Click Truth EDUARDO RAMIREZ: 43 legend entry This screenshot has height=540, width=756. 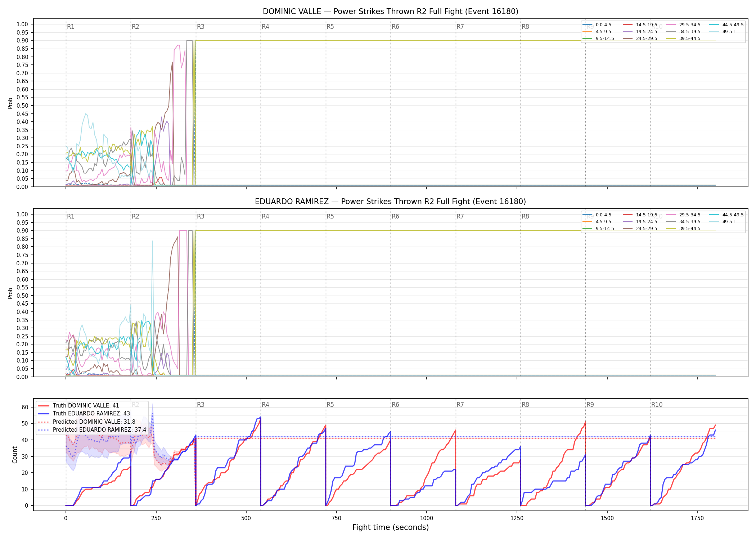[84, 414]
